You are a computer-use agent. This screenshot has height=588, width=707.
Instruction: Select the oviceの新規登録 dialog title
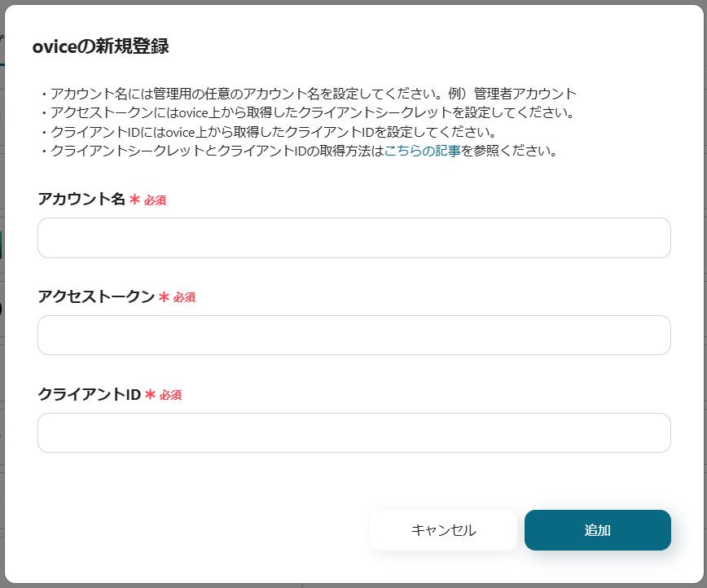(100, 46)
